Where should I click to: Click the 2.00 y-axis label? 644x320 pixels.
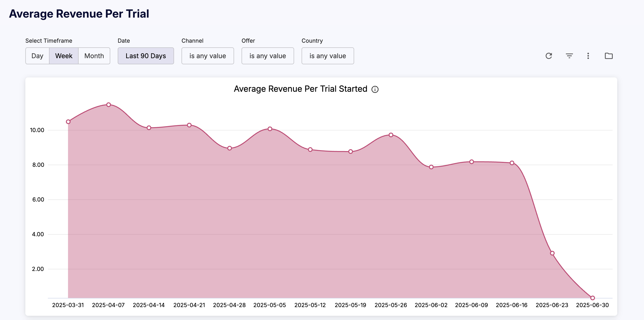(38, 269)
